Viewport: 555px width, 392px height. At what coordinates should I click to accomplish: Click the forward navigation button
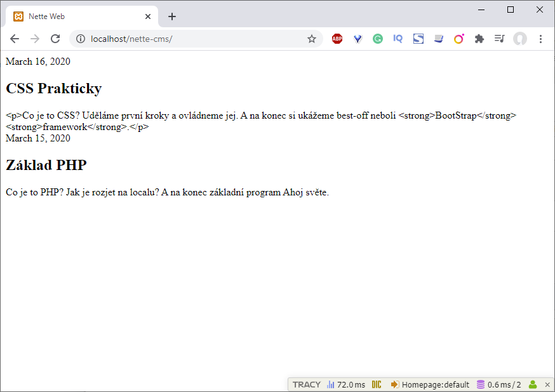35,39
